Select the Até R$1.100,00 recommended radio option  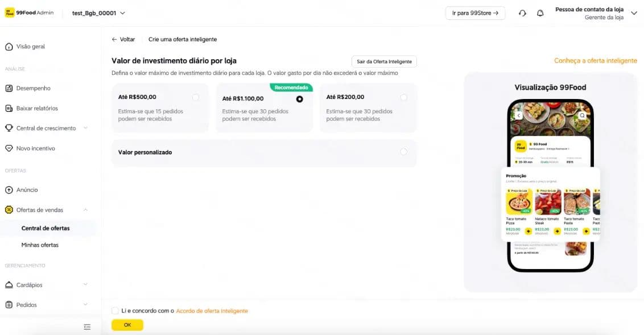299,99
